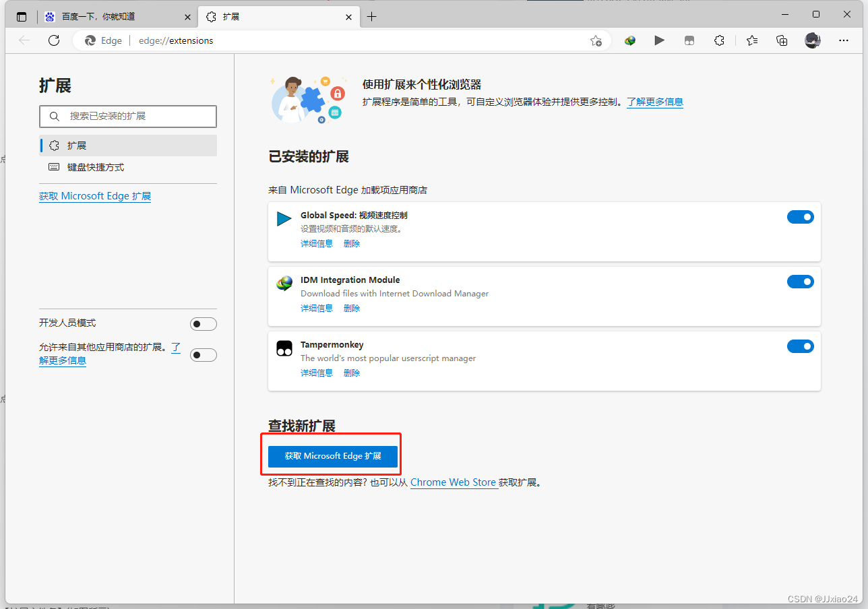This screenshot has height=609, width=868.
Task: Click the IDM Integration Module name
Action: [350, 280]
